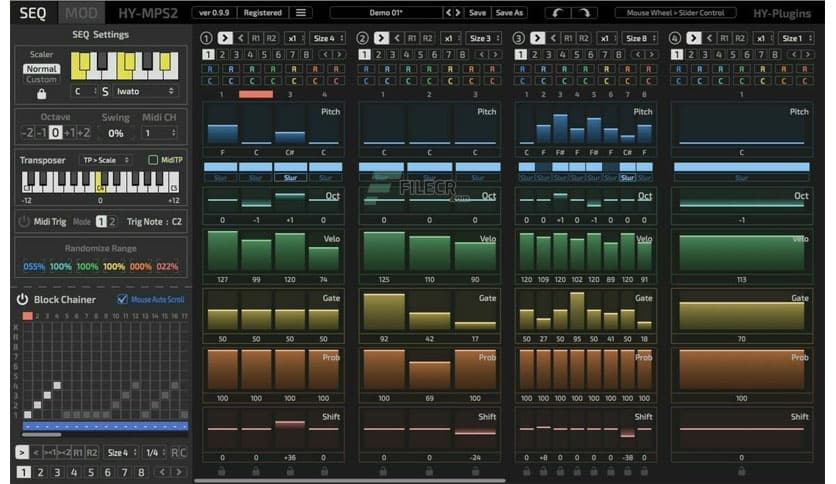Select pattern 5 in sequencer 3
Screen dimensions: 836x484
pos(576,54)
